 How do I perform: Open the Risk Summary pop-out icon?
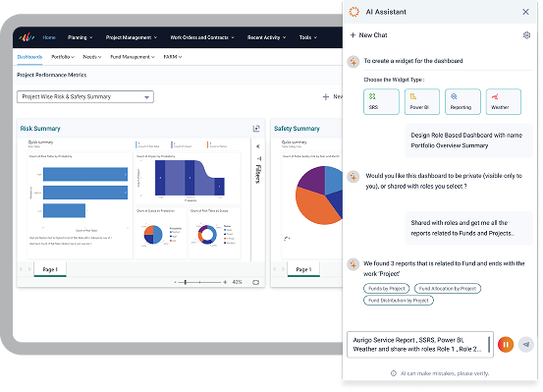[x=256, y=129]
